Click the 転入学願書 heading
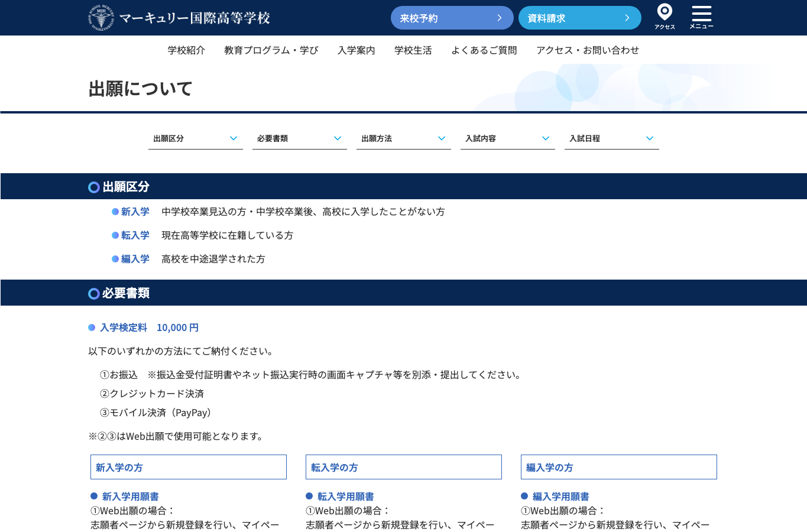Viewport: 807px width, 532px height. (x=346, y=497)
